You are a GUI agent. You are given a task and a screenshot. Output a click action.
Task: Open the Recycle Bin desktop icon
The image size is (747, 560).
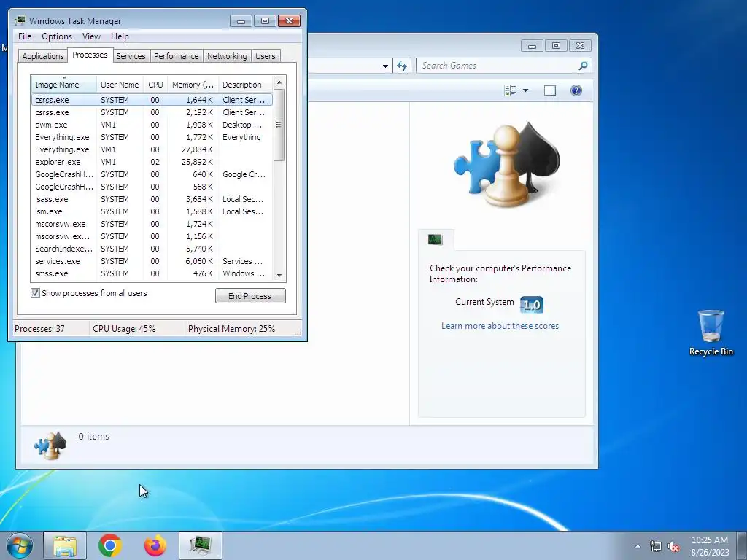711,332
